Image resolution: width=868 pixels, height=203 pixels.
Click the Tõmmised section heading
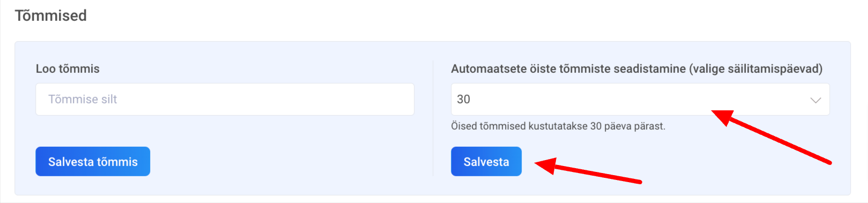pyautogui.click(x=50, y=16)
